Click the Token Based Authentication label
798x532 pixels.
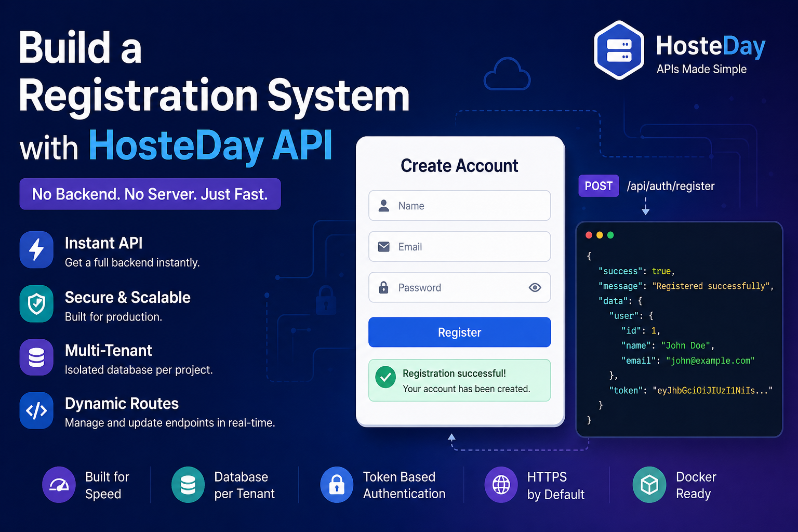pos(404,485)
